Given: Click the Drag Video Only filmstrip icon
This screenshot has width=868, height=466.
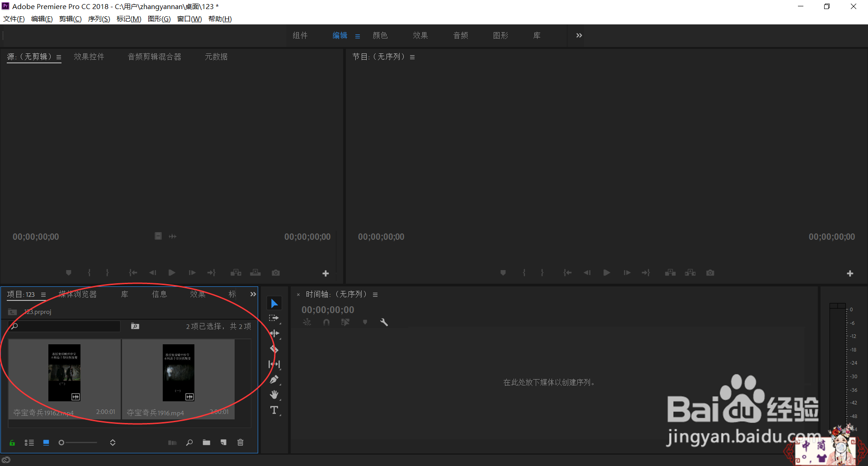Looking at the screenshot, I should coord(158,236).
